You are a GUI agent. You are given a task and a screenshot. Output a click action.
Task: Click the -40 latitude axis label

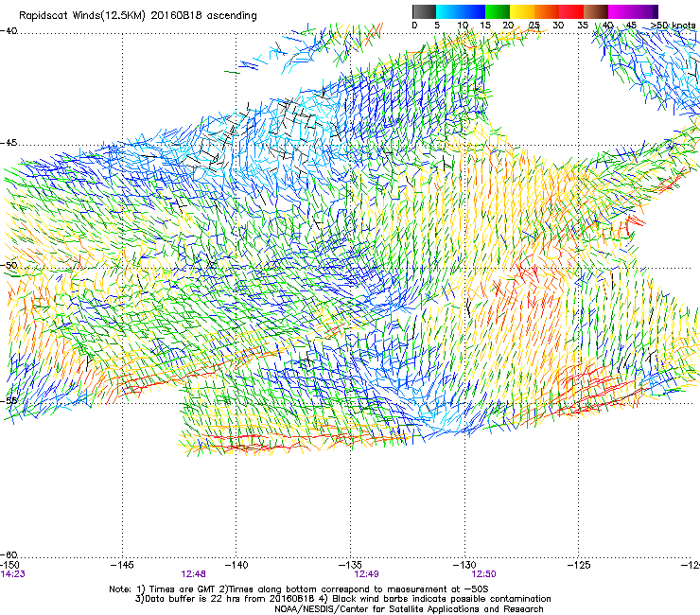pos(9,31)
